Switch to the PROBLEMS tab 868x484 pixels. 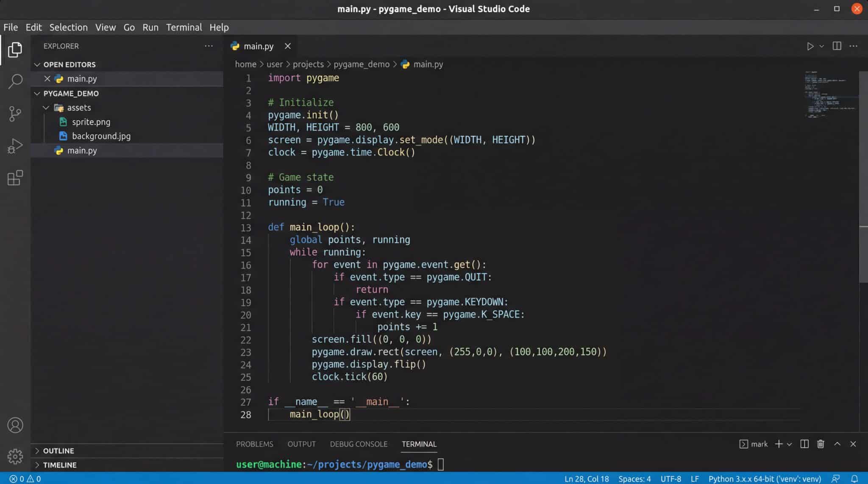[x=254, y=444]
